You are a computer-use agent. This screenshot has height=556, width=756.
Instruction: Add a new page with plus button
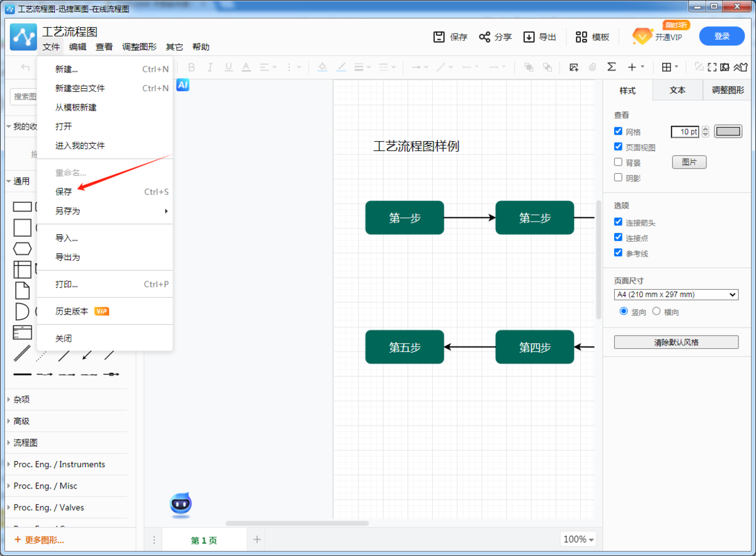click(256, 539)
